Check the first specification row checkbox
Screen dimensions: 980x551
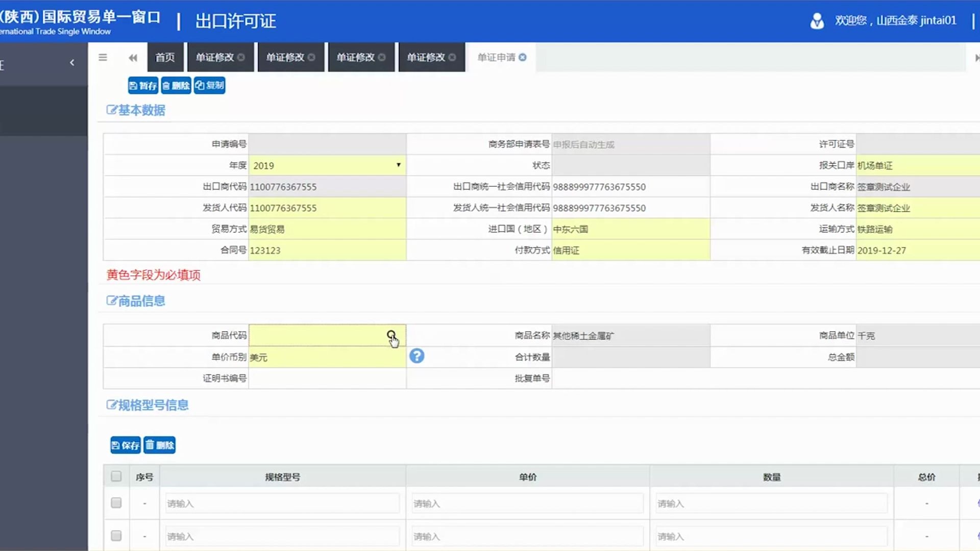click(116, 503)
